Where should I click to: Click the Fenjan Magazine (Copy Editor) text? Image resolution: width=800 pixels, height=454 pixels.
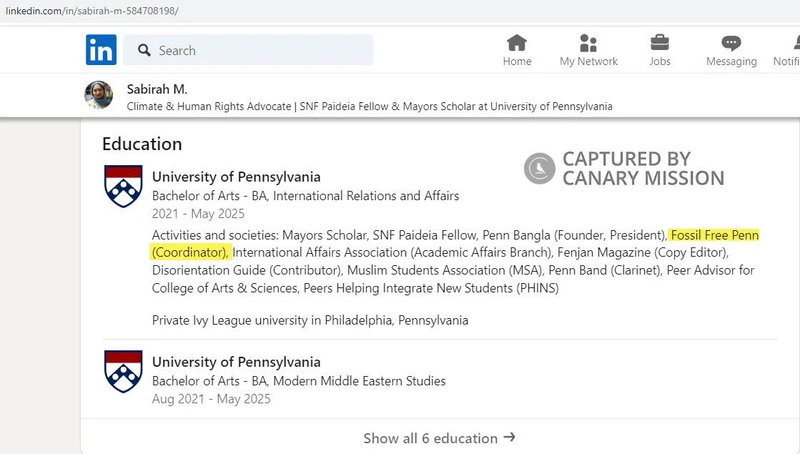pyautogui.click(x=643, y=253)
